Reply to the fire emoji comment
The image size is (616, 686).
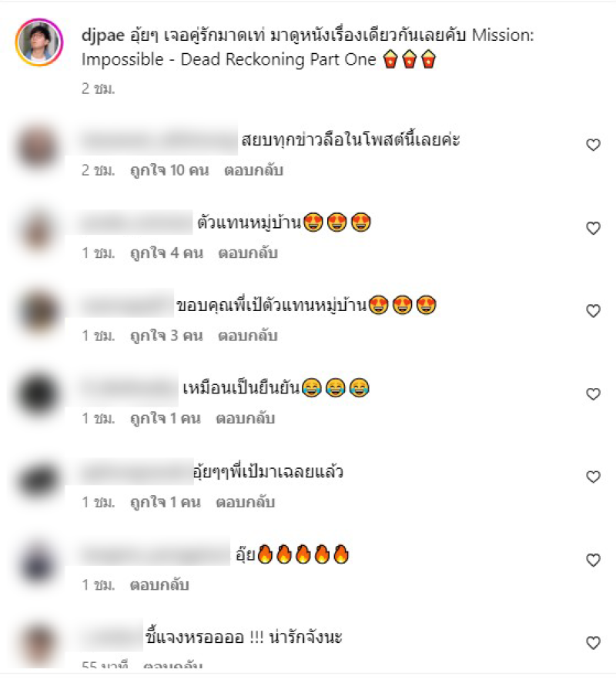[159, 584]
